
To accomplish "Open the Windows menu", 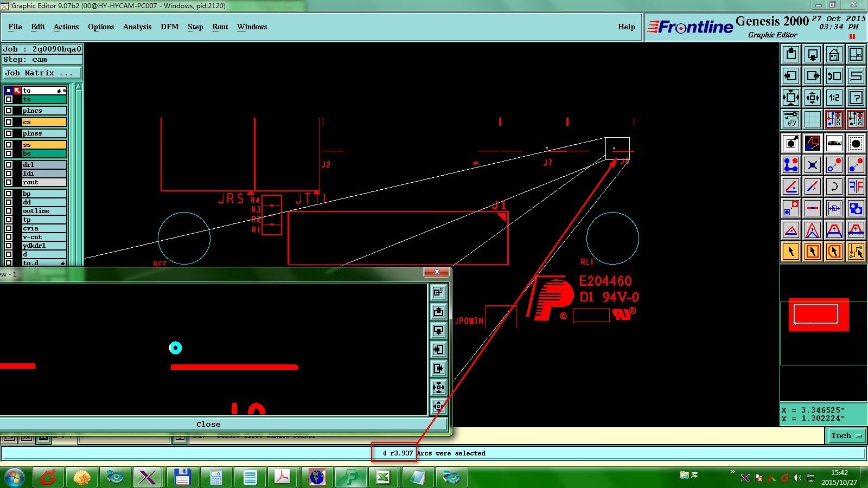I will pyautogui.click(x=252, y=27).
